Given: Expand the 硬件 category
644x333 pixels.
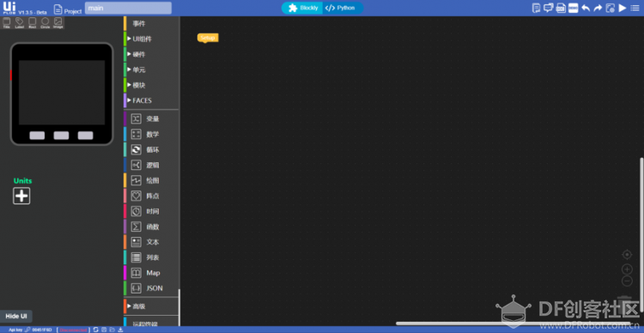Looking at the screenshot, I should pos(151,54).
